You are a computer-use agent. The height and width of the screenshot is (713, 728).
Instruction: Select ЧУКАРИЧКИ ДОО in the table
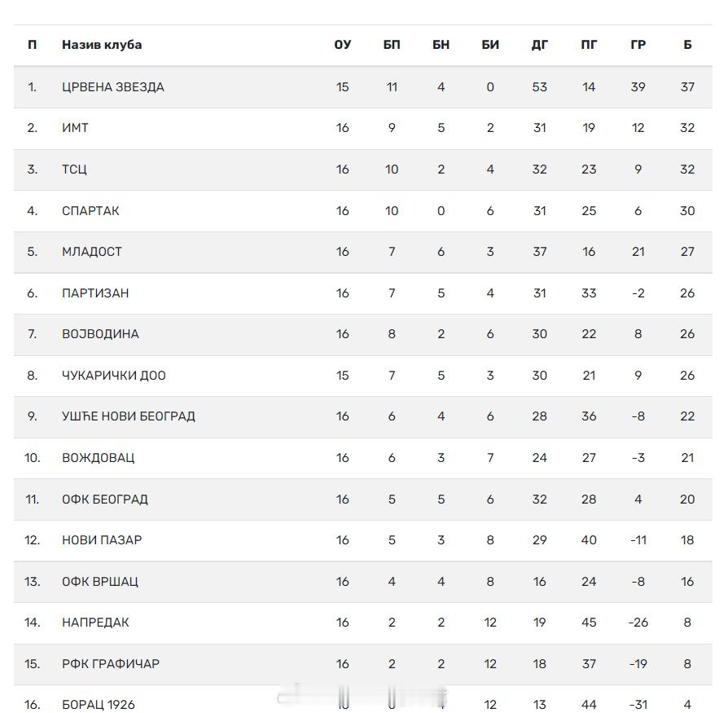click(114, 376)
